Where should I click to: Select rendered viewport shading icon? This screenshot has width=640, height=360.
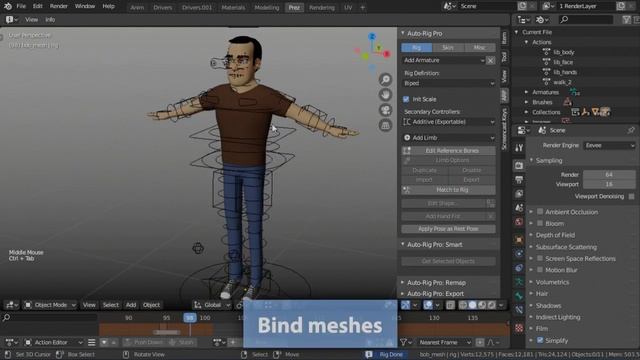point(491,305)
